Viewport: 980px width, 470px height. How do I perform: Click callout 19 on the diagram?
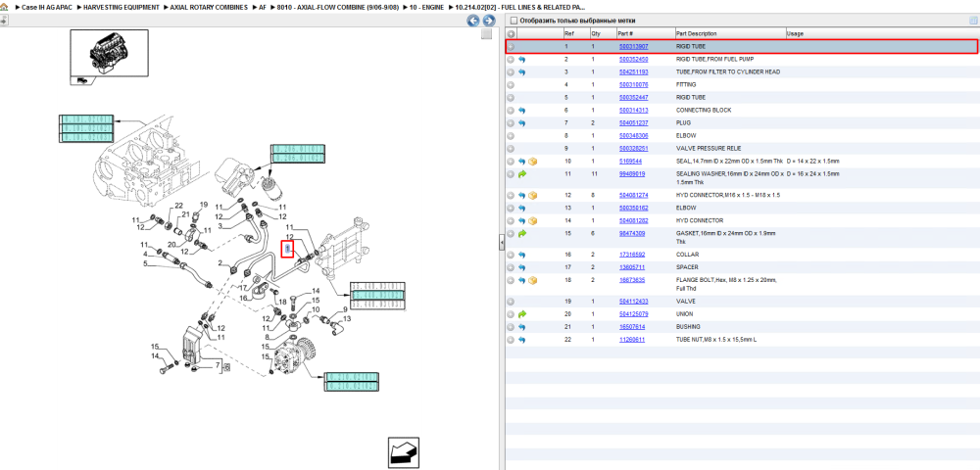[x=203, y=205]
